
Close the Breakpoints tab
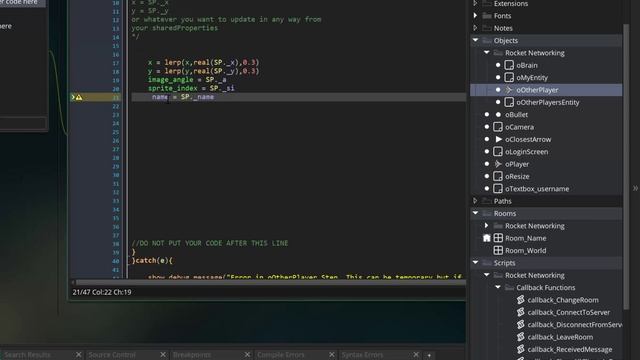tap(247, 355)
